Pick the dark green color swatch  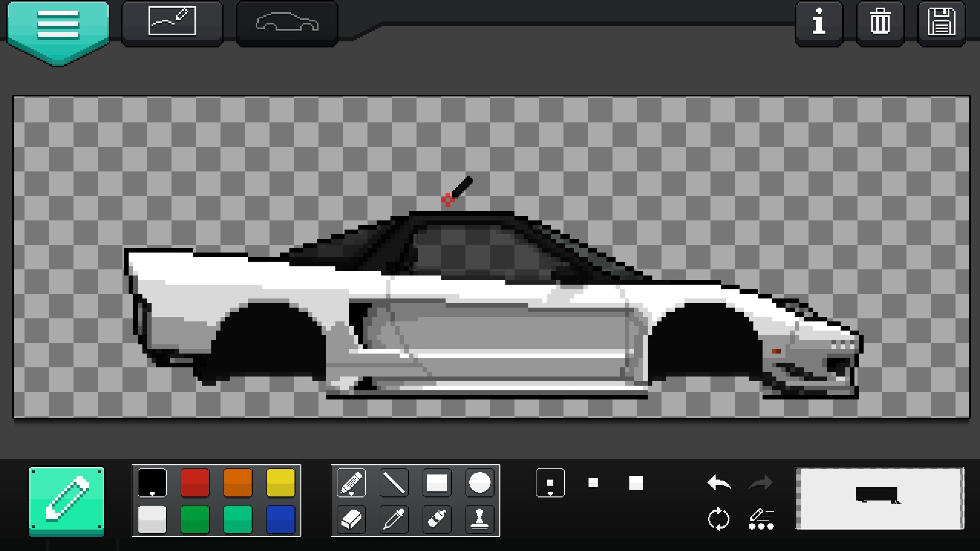(195, 519)
